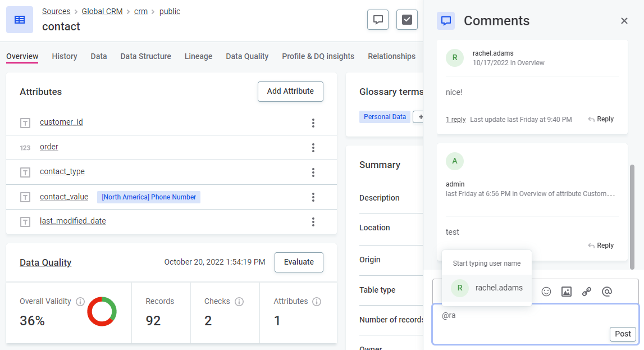The height and width of the screenshot is (350, 644).
Task: Open the Global CRM breadcrumb link
Action: (x=102, y=11)
